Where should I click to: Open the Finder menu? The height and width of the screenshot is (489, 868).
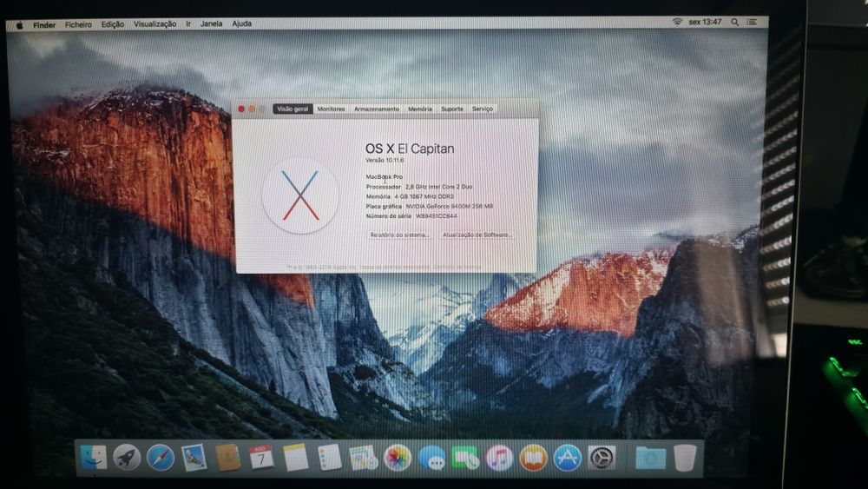pyautogui.click(x=44, y=25)
